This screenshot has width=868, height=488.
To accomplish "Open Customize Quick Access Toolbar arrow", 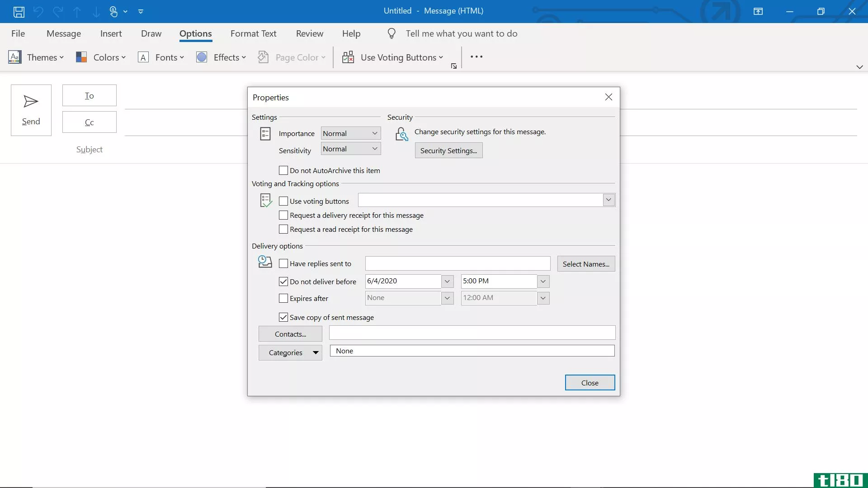I will click(141, 11).
